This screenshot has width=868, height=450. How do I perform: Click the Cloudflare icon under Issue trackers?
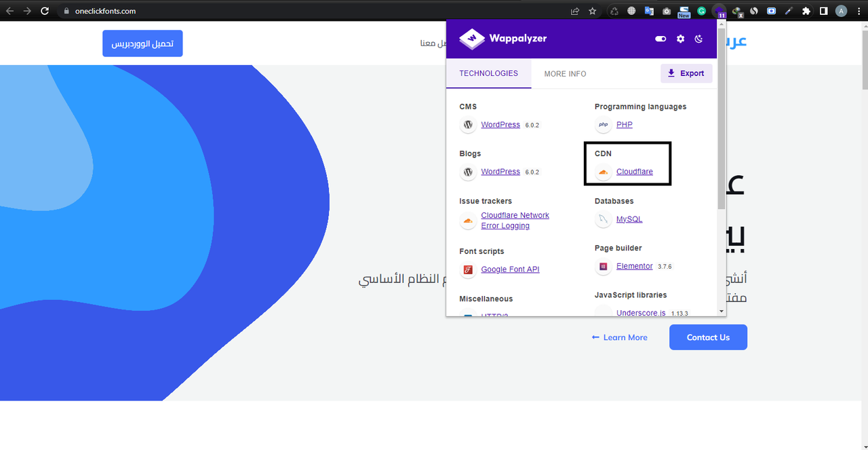(467, 221)
